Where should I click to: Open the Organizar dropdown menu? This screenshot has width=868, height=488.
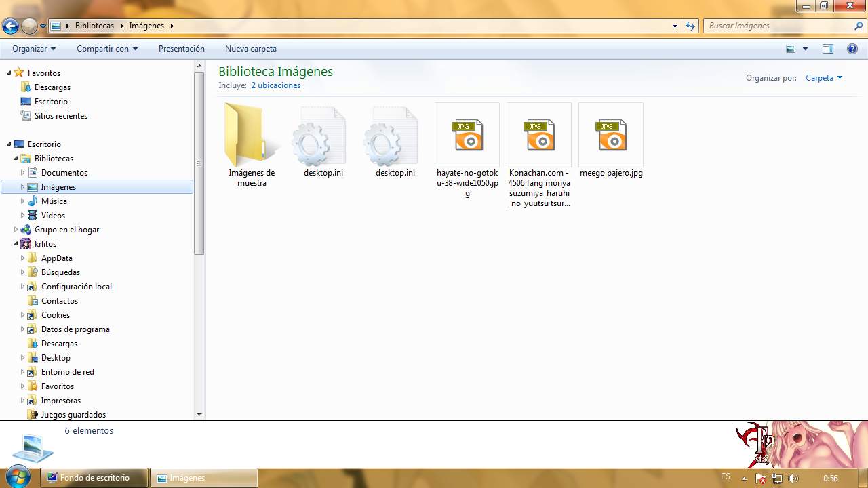pos(34,49)
